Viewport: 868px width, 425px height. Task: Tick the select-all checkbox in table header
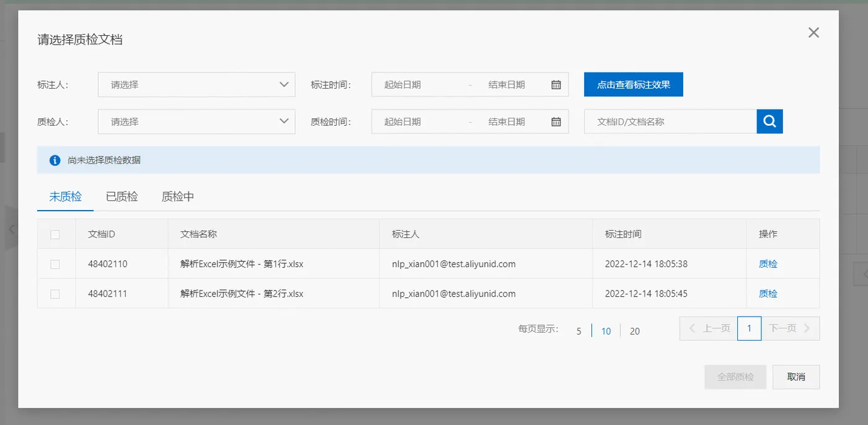point(55,234)
